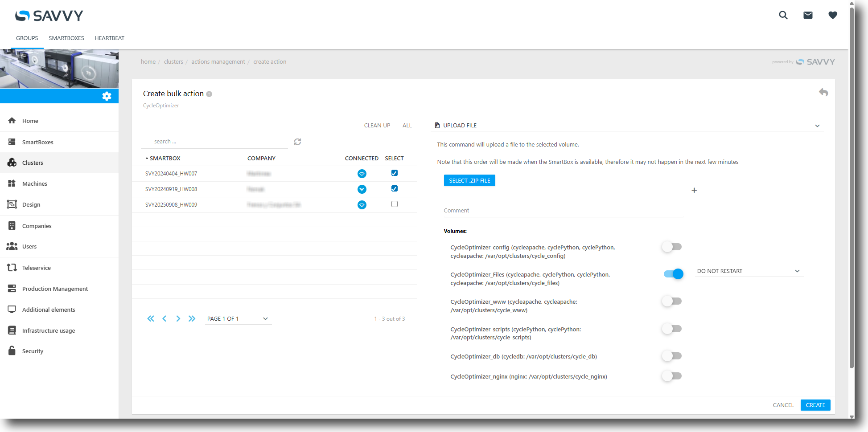Disable the CycleOptimizer_Files volume toggle
Screen dimensions: 868x432
pos(673,274)
